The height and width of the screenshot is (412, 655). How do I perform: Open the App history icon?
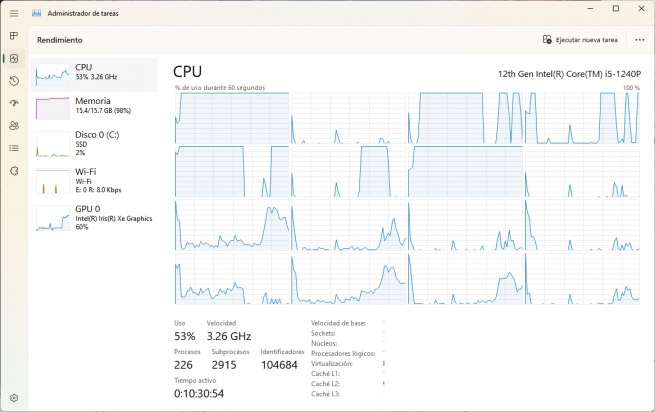pyautogui.click(x=13, y=81)
